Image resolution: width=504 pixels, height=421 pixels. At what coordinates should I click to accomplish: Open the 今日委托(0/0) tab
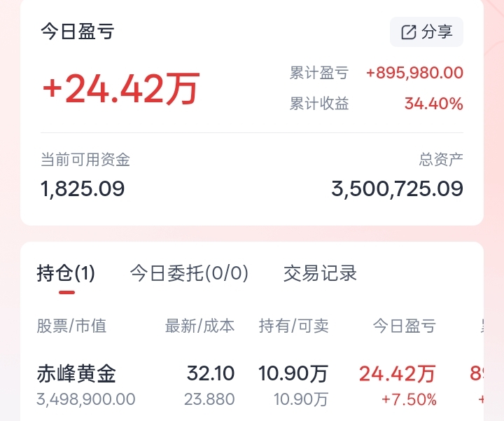point(189,273)
